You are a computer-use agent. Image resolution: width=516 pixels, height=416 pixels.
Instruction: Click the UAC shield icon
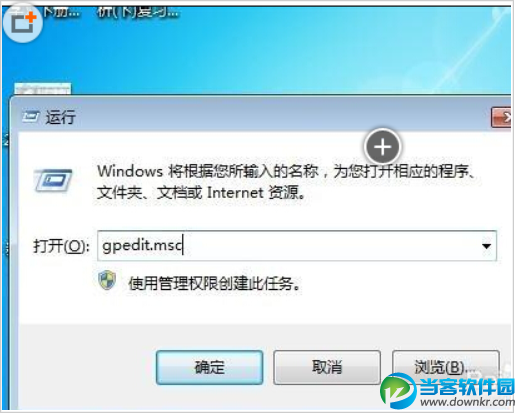107,280
